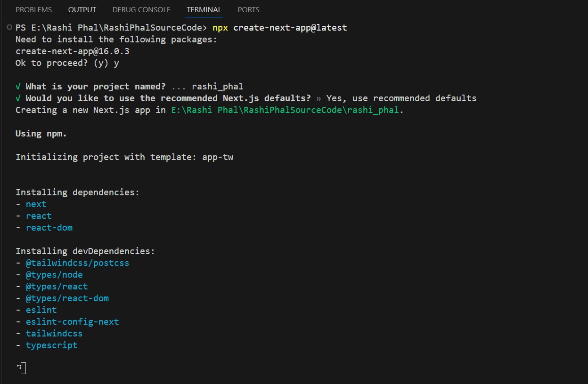Click the typescript devDependency entry

tap(51, 345)
